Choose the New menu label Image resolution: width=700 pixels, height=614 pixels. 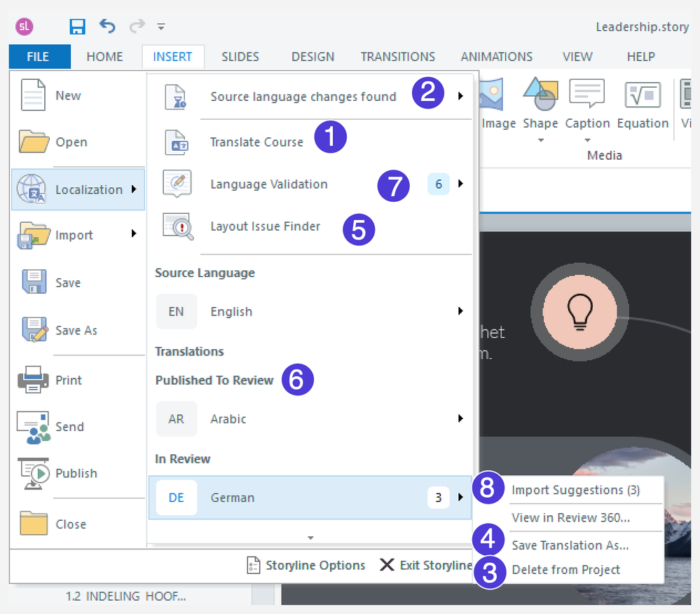point(68,95)
